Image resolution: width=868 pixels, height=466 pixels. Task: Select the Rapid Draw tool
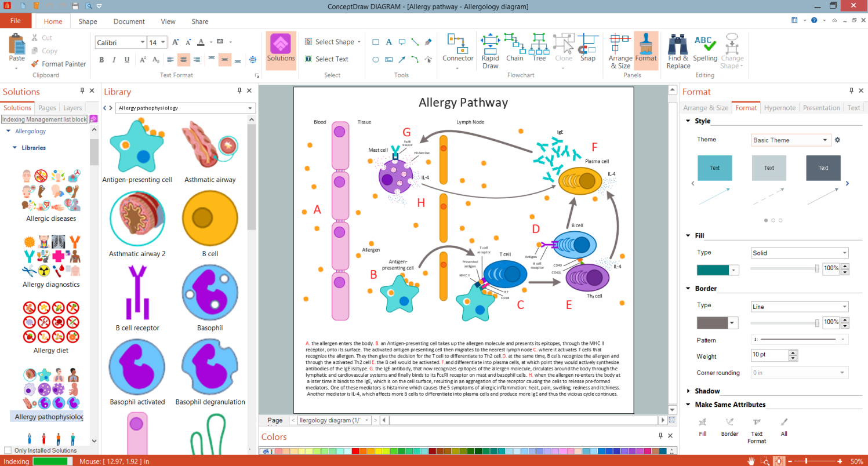pos(490,51)
